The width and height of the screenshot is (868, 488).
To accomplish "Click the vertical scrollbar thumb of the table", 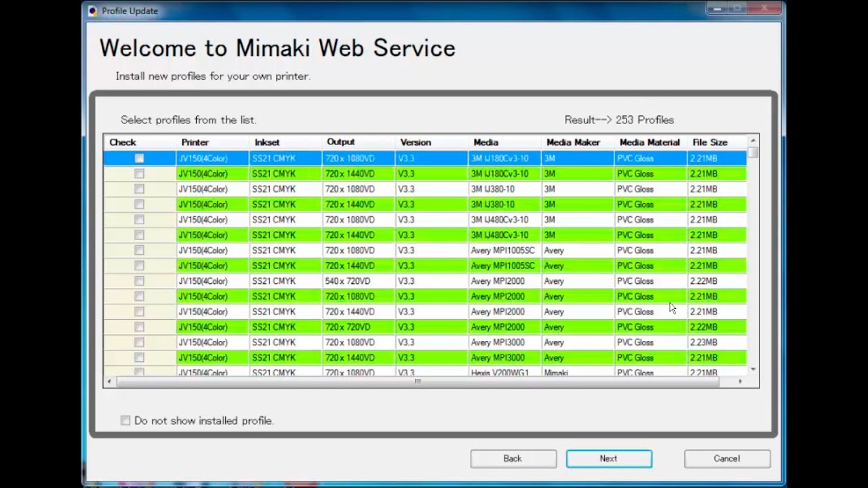I will [753, 152].
